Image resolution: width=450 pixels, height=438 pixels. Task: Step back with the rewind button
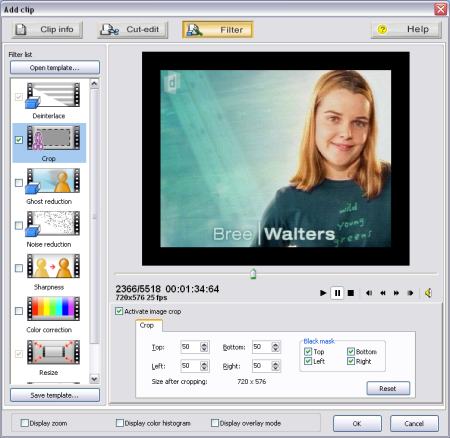tap(383, 293)
